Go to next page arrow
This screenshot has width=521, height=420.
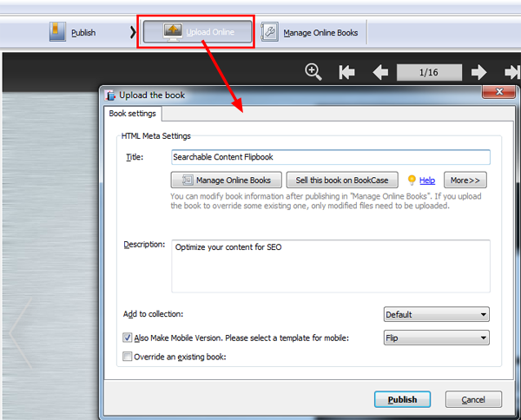[x=478, y=72]
